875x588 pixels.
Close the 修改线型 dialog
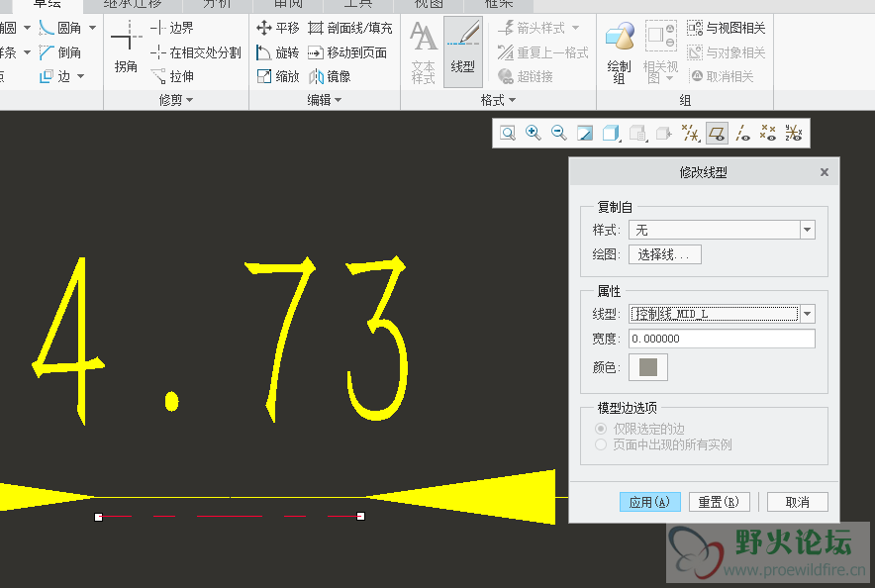(825, 172)
